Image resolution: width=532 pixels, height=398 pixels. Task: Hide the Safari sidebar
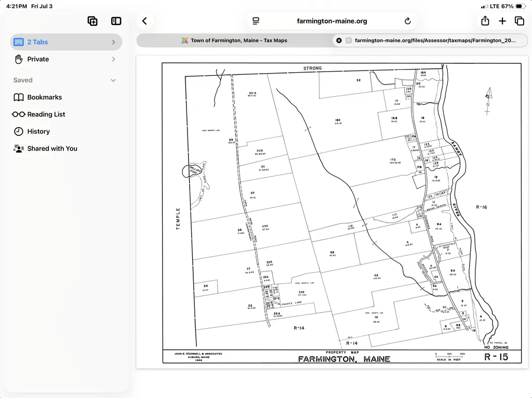point(116,21)
